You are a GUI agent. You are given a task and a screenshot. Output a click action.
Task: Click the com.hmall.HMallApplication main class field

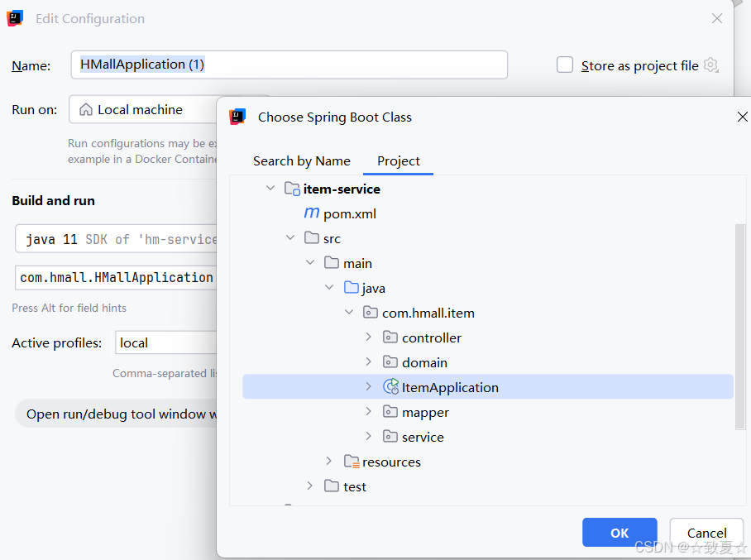(116, 278)
